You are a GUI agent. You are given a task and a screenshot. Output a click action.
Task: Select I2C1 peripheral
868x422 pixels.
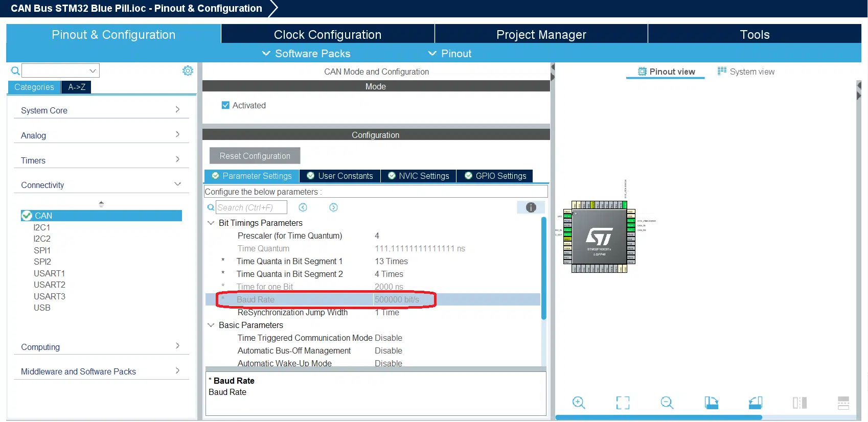42,227
